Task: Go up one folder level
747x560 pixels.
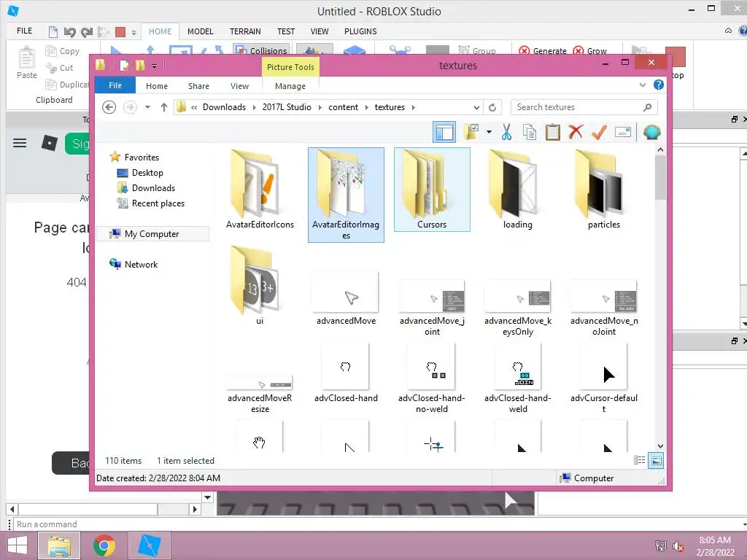Action: [x=164, y=107]
